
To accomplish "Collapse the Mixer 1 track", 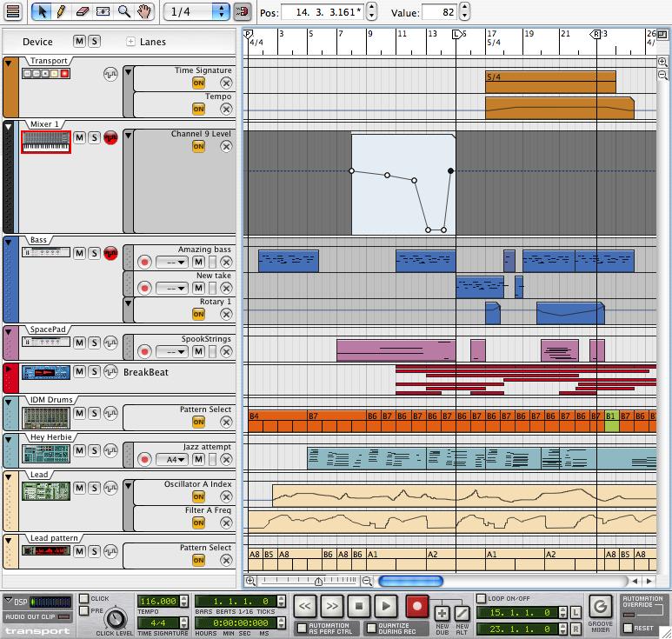I will point(10,127).
